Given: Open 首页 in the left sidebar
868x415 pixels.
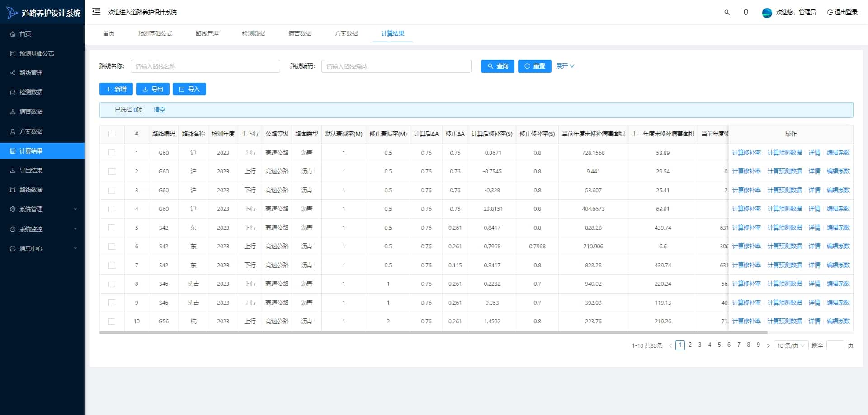Looking at the screenshot, I should 42,34.
